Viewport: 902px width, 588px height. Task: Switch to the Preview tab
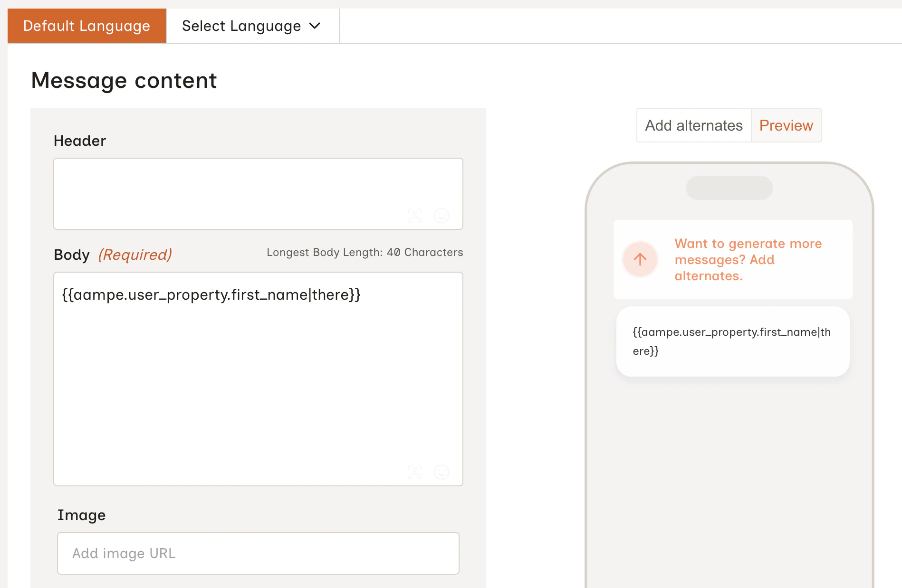[x=786, y=125]
